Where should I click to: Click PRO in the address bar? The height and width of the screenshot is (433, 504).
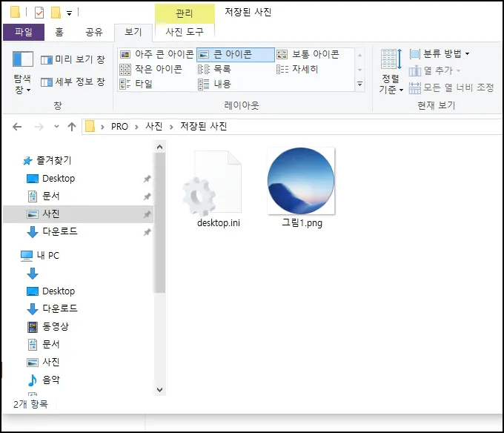(119, 127)
